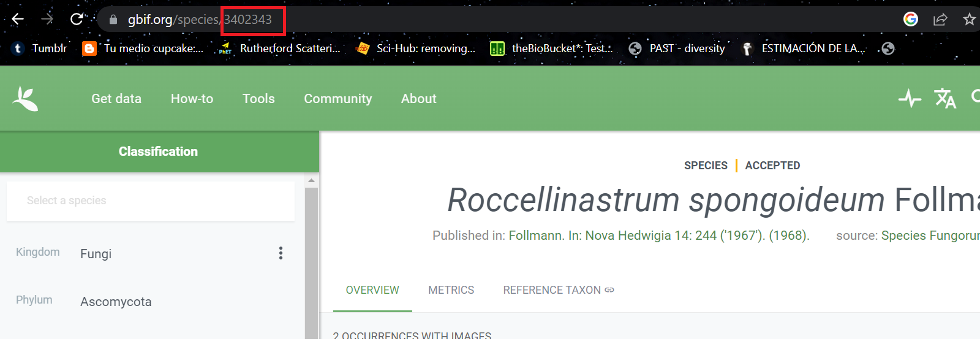This screenshot has height=341, width=980.
Task: Open the system health pulse icon
Action: [x=910, y=98]
